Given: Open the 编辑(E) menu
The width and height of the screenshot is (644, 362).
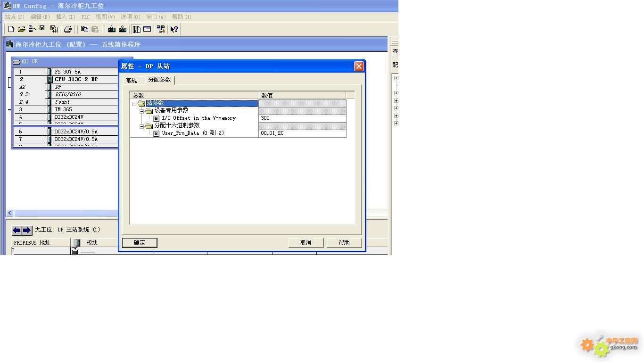Looking at the screenshot, I should (40, 16).
